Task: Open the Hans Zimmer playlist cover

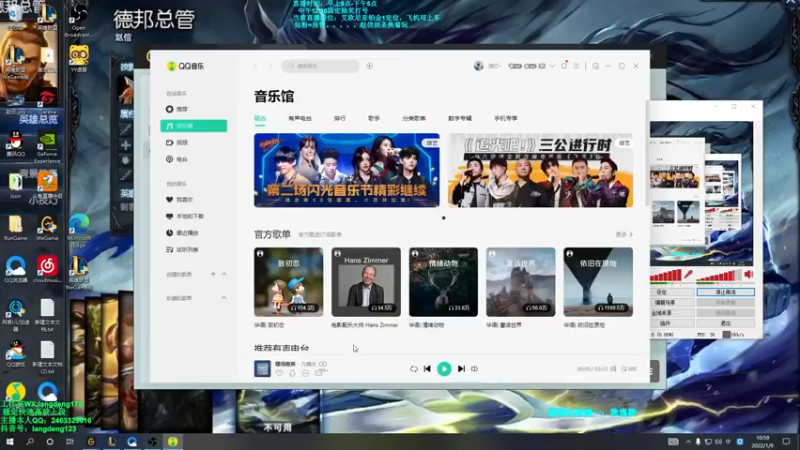Action: (366, 282)
